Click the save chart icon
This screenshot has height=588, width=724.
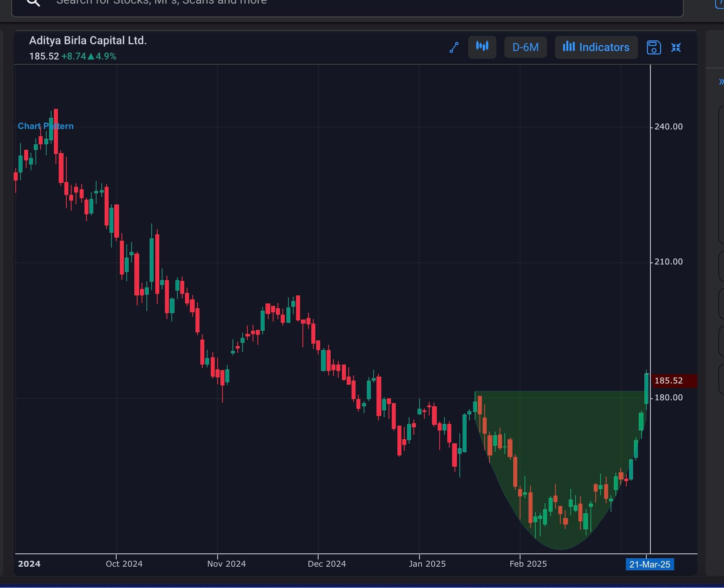[x=654, y=47]
